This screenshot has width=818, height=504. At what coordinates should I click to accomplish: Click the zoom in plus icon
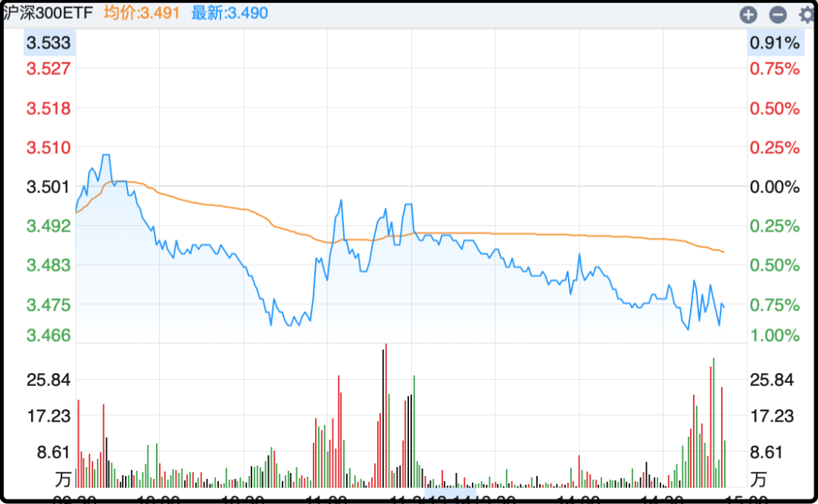[748, 14]
